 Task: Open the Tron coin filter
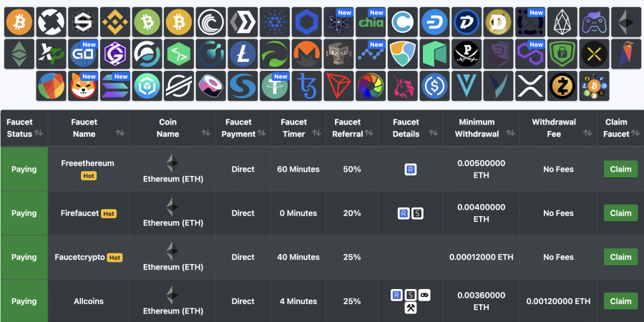338,86
